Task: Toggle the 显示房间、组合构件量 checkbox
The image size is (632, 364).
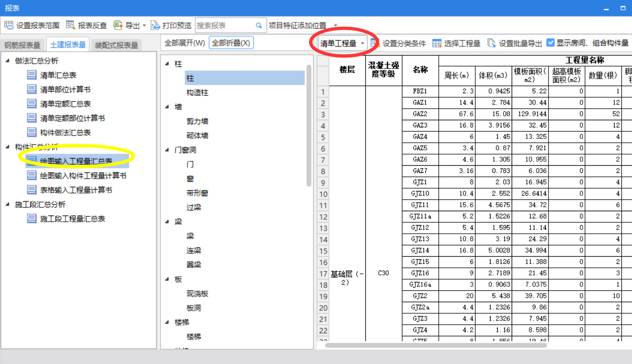Action: [x=550, y=43]
